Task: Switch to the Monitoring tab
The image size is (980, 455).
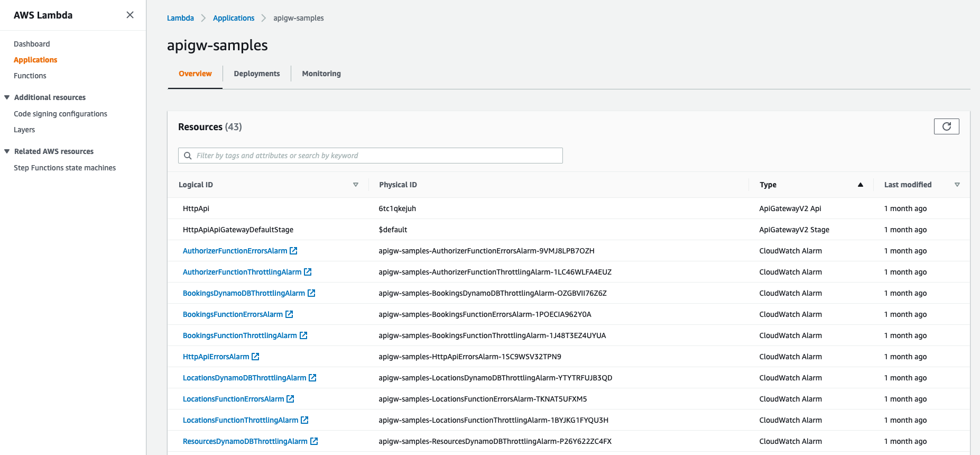Action: click(x=321, y=74)
